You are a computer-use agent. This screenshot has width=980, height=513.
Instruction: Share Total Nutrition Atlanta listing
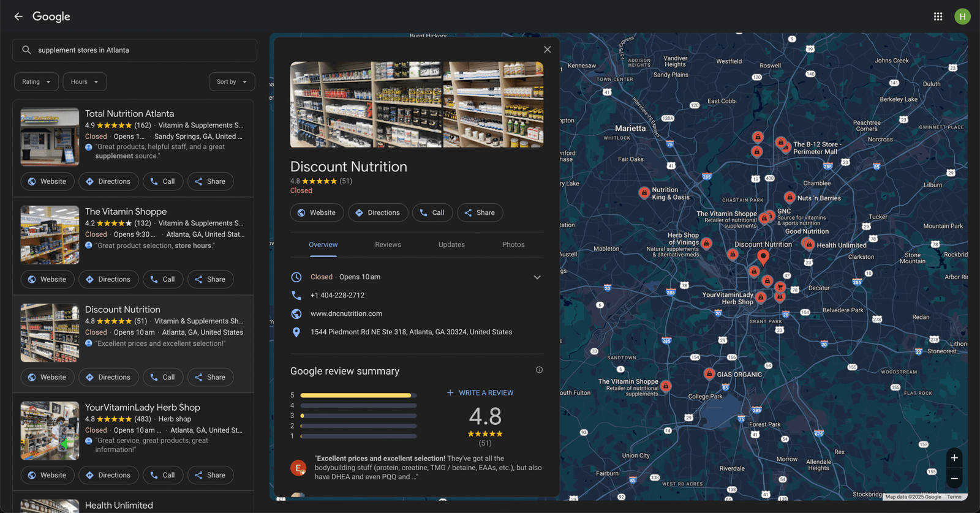[x=210, y=181]
